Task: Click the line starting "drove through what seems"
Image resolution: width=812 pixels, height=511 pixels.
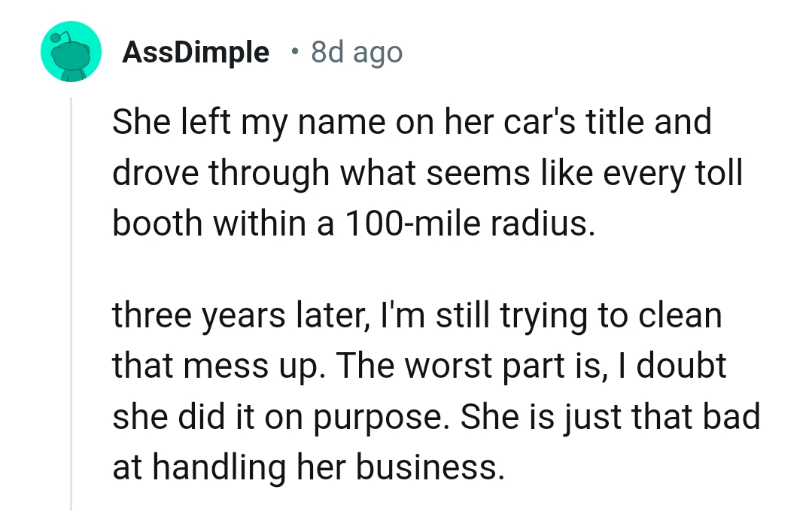Action: pos(427,173)
